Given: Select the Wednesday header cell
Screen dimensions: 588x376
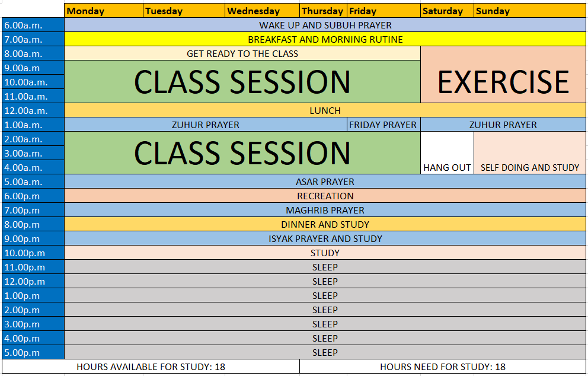Looking at the screenshot, I should pyautogui.click(x=261, y=11).
